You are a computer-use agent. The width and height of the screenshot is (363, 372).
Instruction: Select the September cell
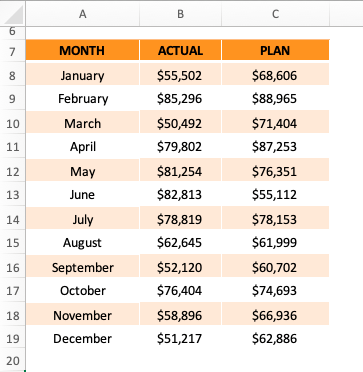(82, 267)
